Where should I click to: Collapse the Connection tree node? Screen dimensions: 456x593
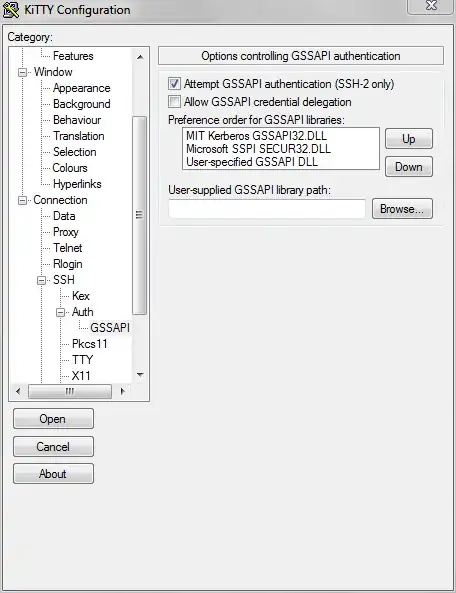point(23,200)
